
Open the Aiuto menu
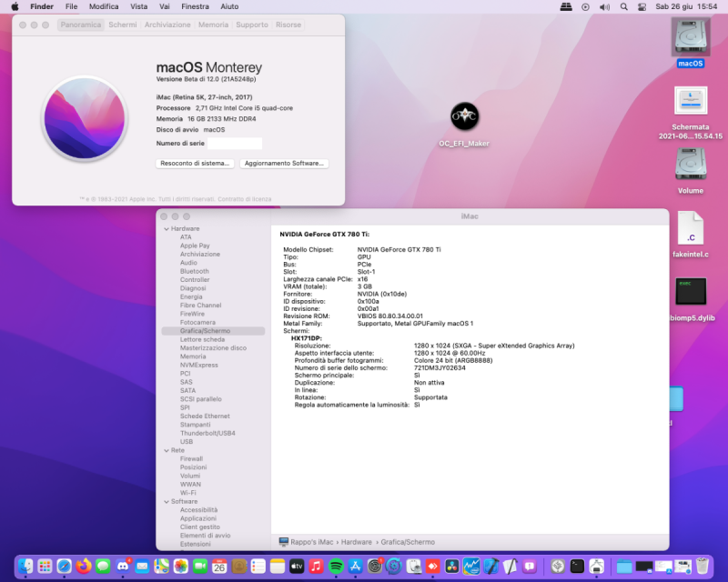click(x=229, y=6)
